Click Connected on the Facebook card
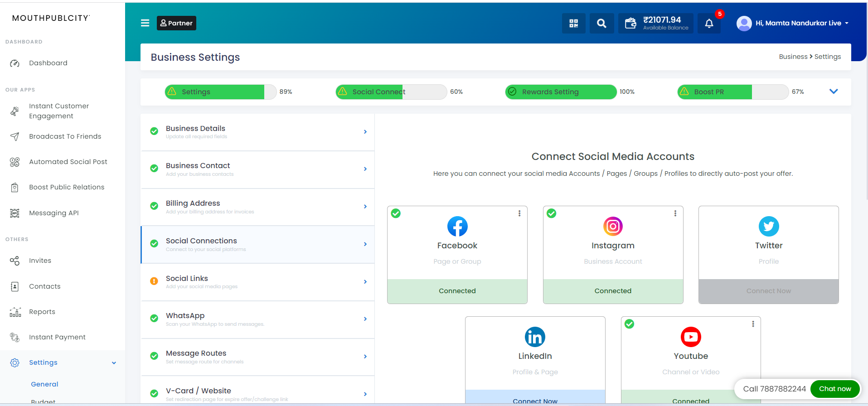 coord(457,291)
